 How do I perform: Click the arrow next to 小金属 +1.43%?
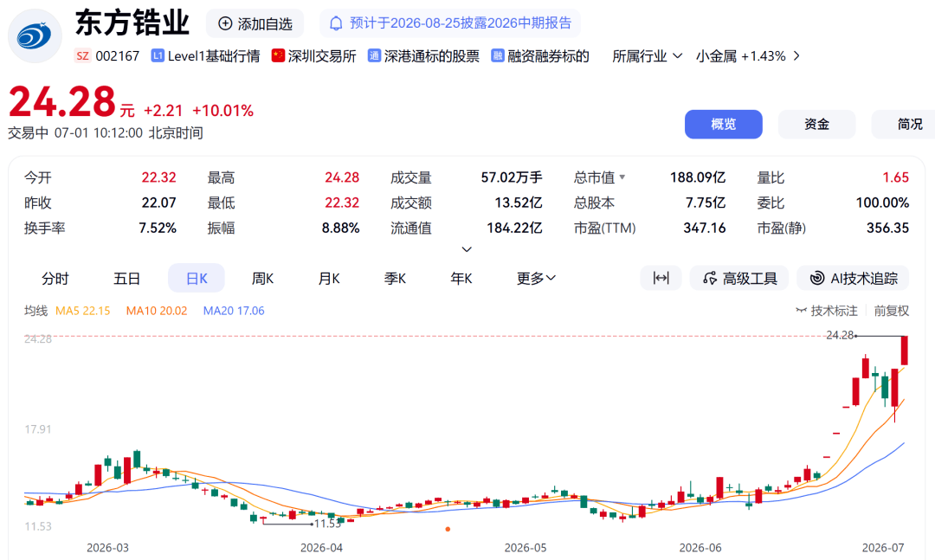tap(796, 56)
